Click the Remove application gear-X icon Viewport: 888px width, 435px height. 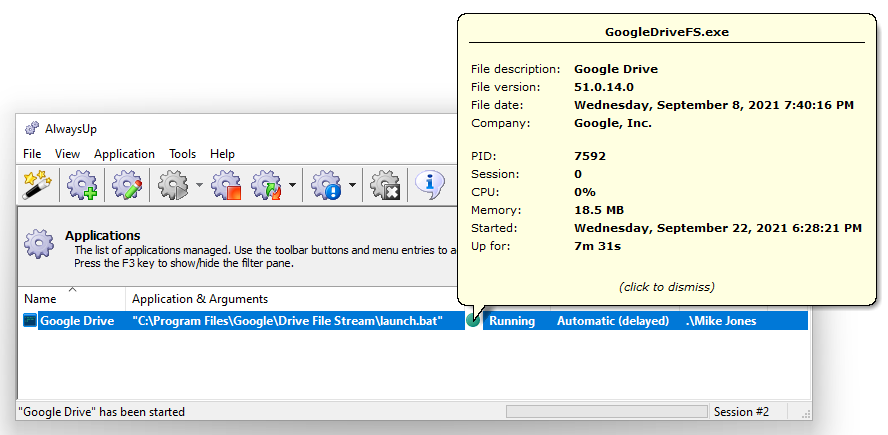click(x=385, y=185)
